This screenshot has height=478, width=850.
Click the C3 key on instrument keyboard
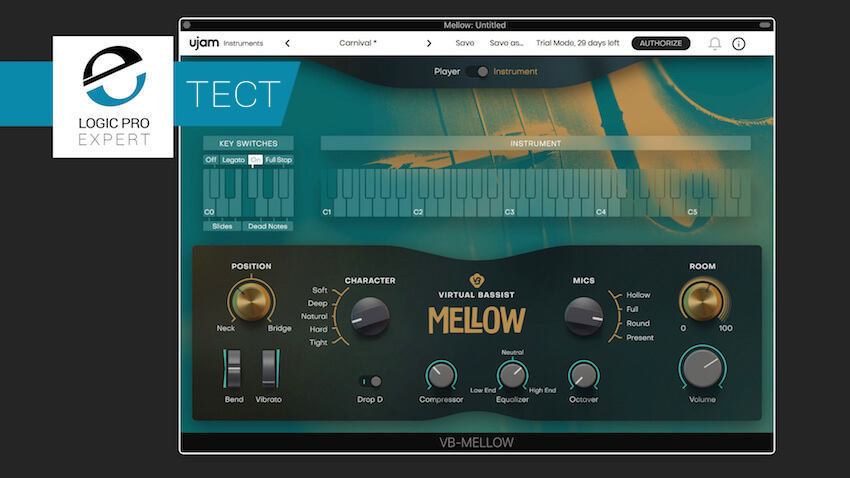tap(510, 209)
